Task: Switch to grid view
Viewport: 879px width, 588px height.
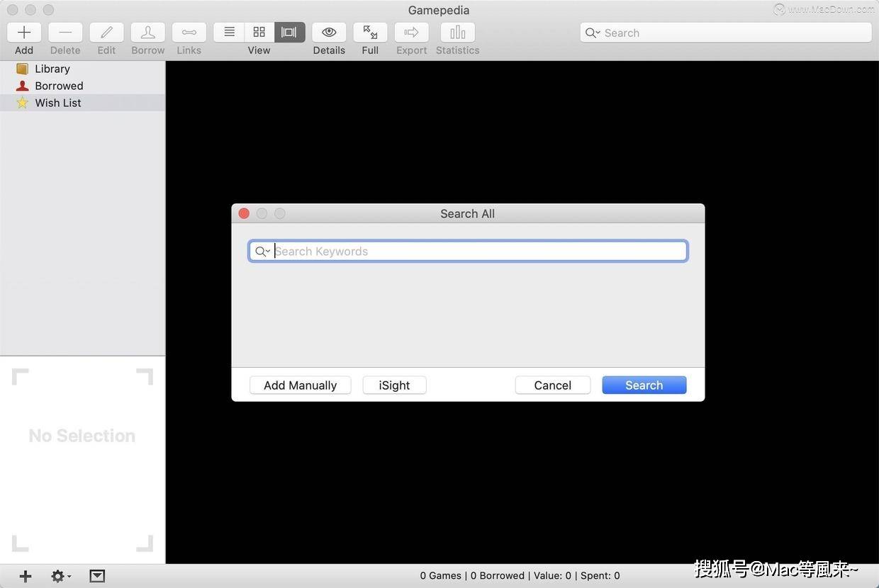Action: coord(259,33)
